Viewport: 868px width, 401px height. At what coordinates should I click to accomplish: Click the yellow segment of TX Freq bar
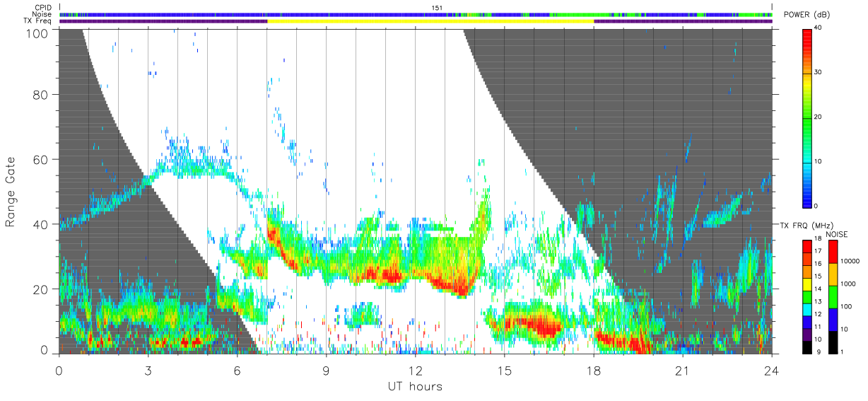coord(430,21)
